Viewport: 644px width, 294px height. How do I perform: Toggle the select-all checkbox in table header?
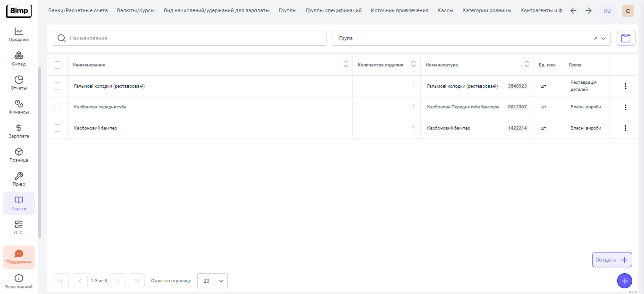[58, 65]
